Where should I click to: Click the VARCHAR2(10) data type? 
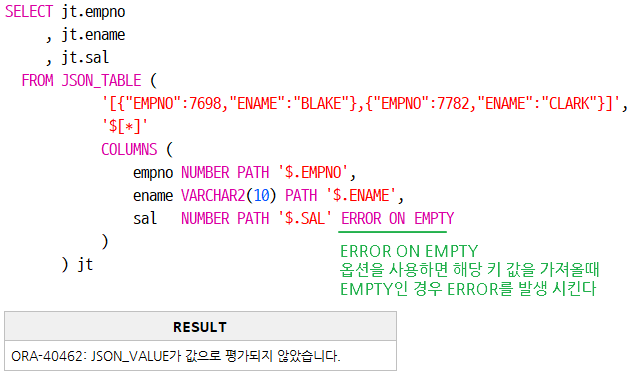tap(229, 196)
